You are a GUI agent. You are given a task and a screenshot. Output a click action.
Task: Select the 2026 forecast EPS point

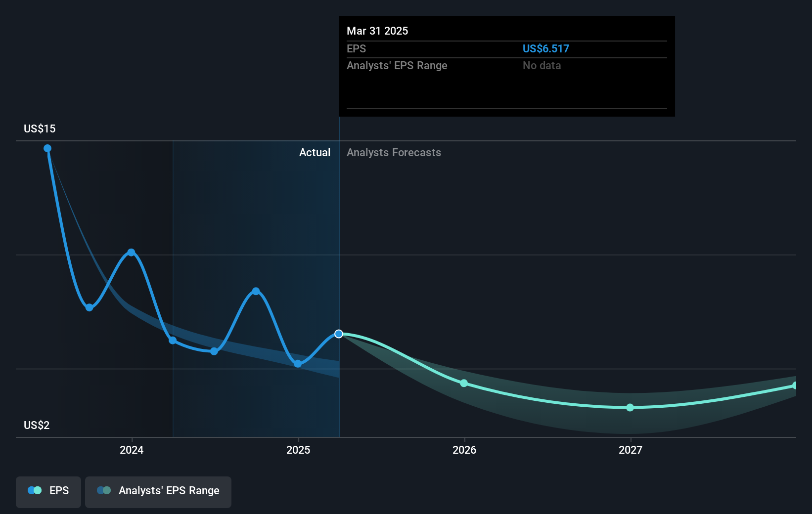coord(464,383)
